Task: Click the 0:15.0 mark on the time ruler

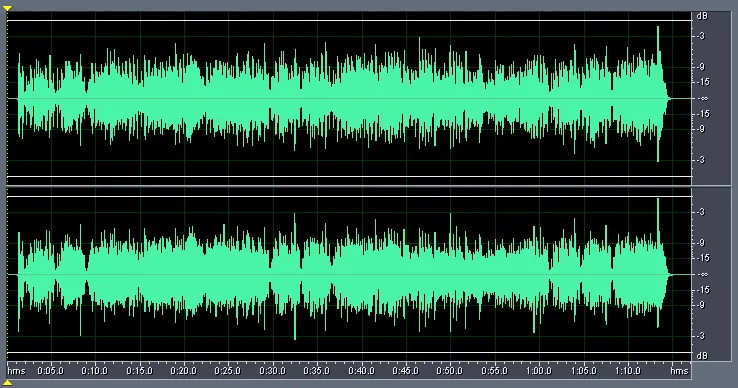Action: (x=139, y=371)
